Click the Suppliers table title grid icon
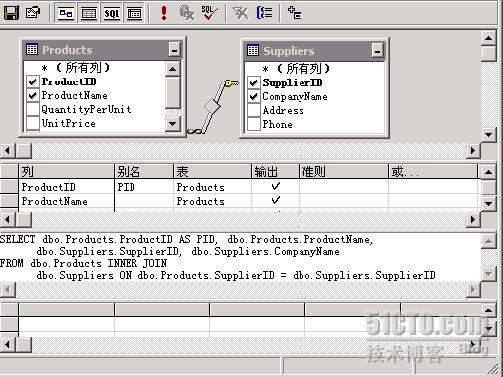Screen dimensions: 503x377 click(253, 50)
